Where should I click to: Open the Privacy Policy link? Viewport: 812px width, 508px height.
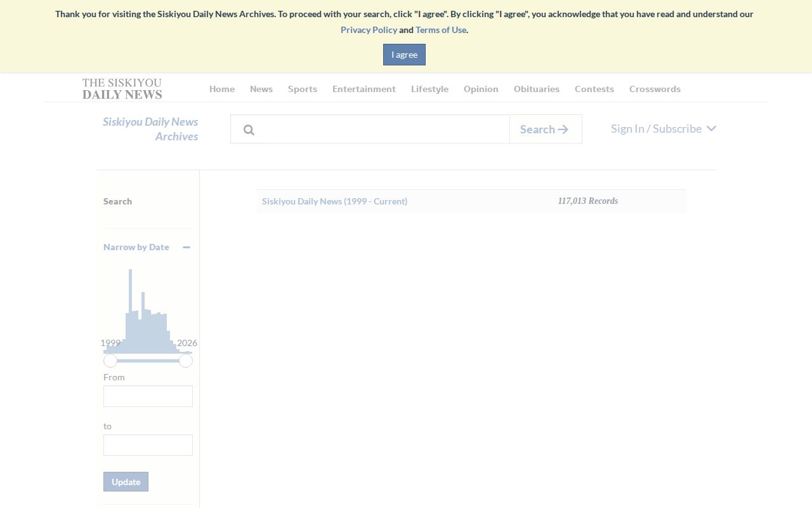point(369,30)
